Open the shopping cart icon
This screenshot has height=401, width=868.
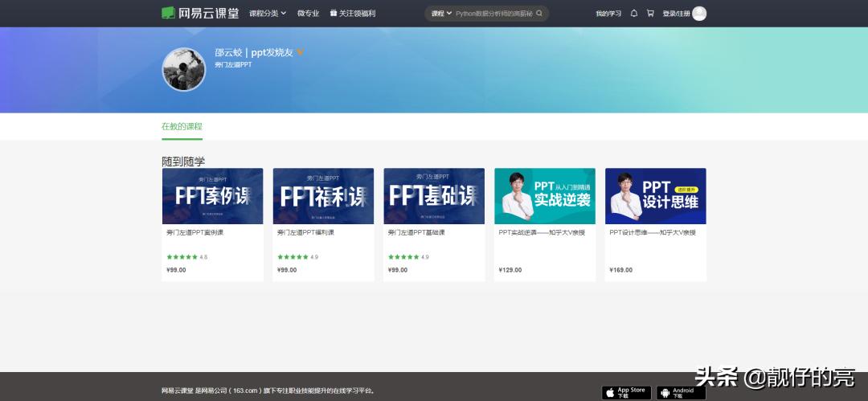[x=650, y=14]
